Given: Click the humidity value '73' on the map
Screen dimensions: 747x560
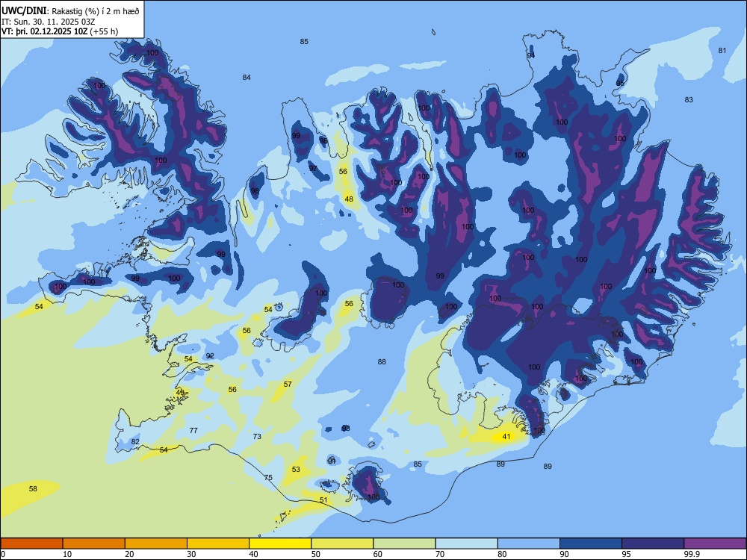Looking at the screenshot, I should click(257, 436).
